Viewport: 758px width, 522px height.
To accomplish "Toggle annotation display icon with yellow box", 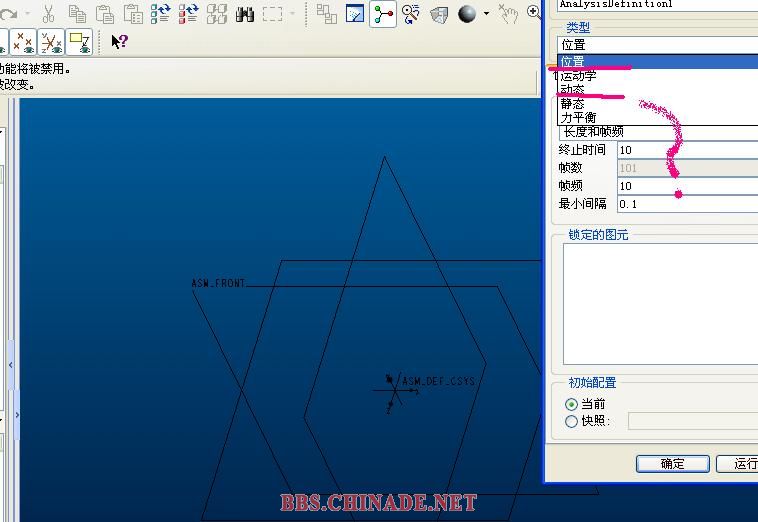I will coord(79,42).
